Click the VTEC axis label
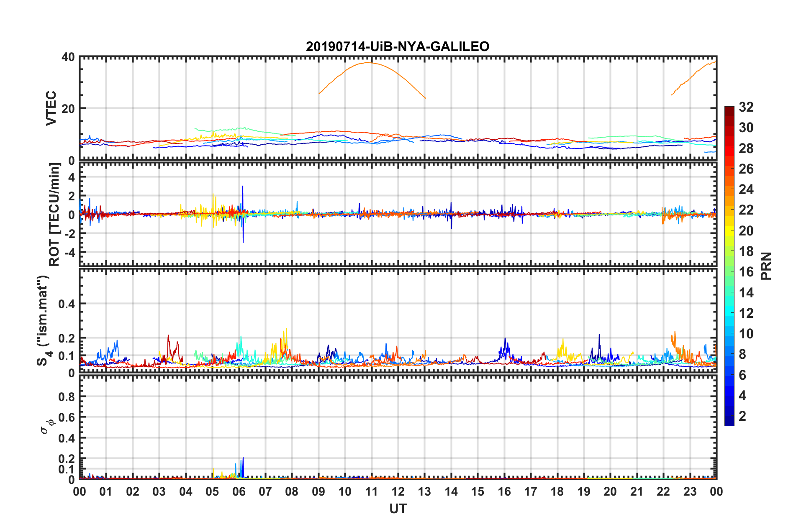The width and height of the screenshot is (796, 532). (51, 108)
